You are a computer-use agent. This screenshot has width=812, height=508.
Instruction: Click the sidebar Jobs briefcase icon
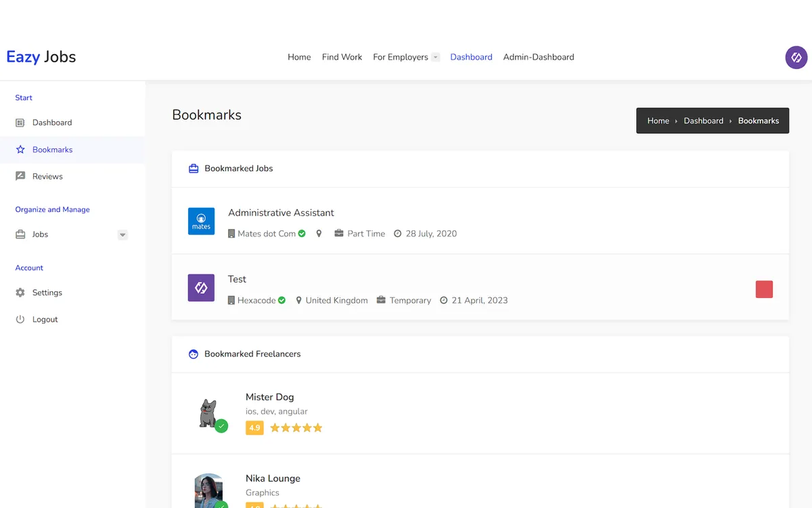pyautogui.click(x=20, y=234)
